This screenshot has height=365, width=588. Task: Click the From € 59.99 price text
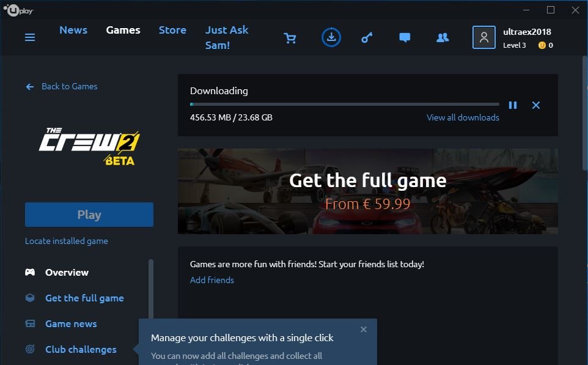(367, 204)
